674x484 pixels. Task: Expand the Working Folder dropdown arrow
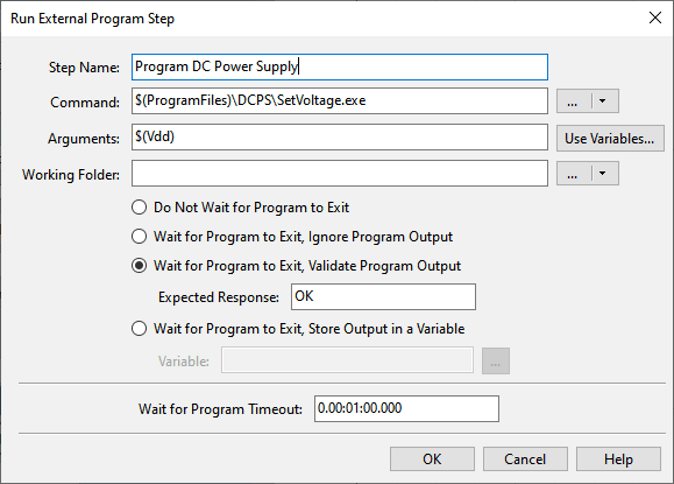tap(603, 173)
